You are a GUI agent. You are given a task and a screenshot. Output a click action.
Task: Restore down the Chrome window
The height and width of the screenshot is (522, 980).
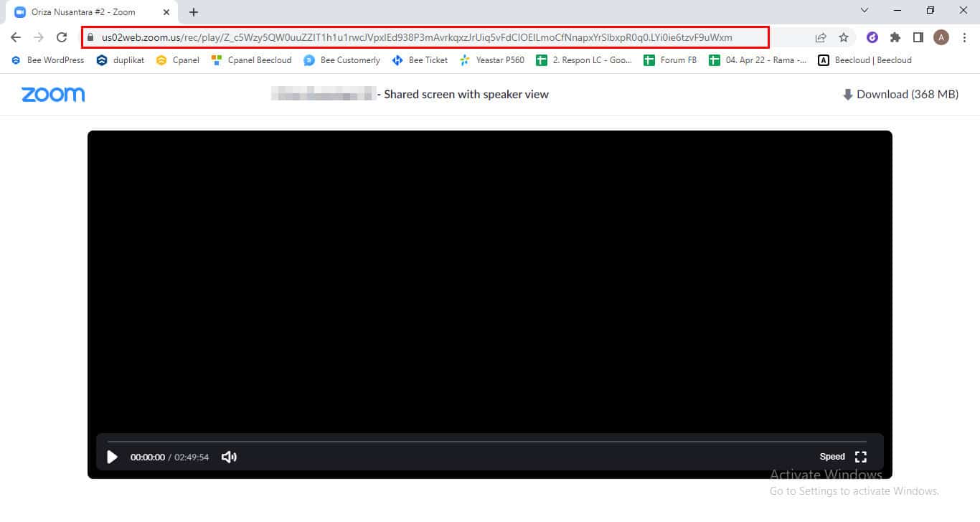(x=930, y=10)
